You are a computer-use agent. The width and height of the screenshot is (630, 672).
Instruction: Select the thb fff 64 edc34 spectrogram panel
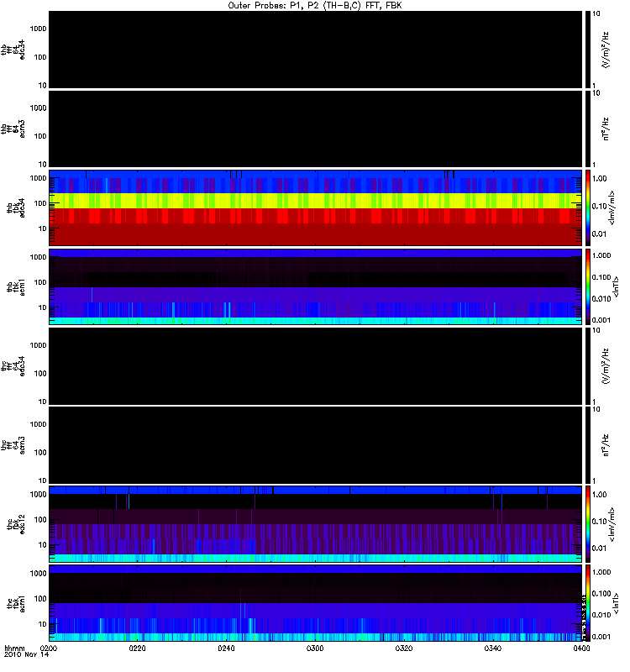pos(316,50)
